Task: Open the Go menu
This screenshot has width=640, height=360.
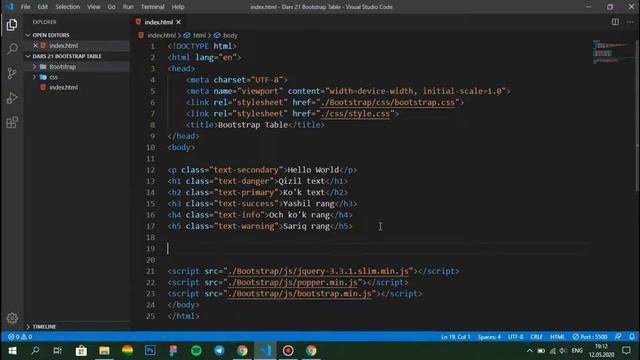Action: click(x=111, y=7)
